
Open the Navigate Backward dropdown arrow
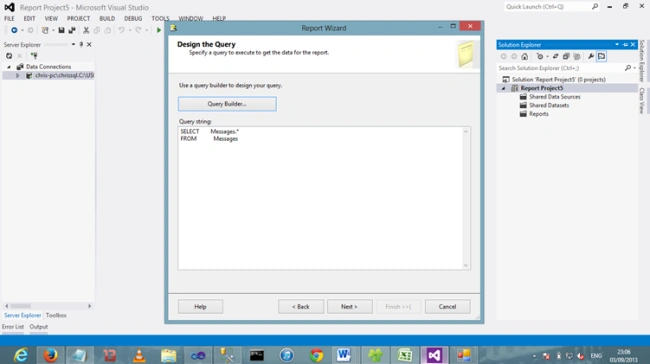click(22, 30)
